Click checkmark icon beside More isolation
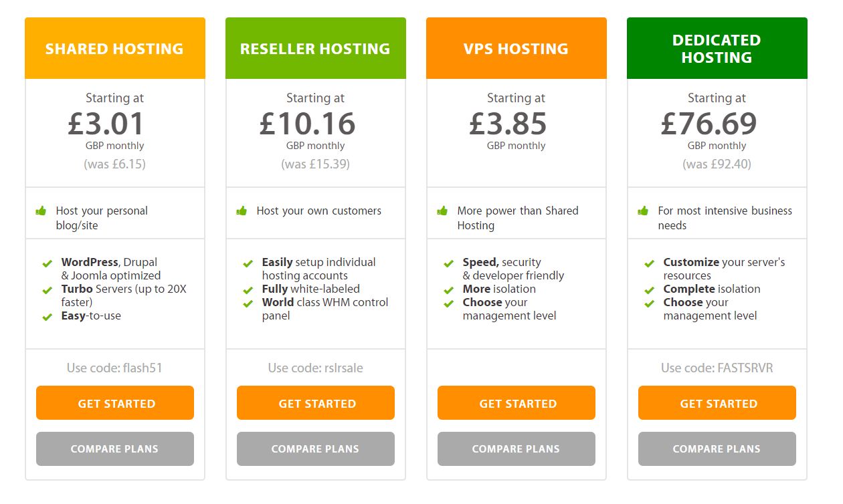843x504 pixels. [448, 290]
